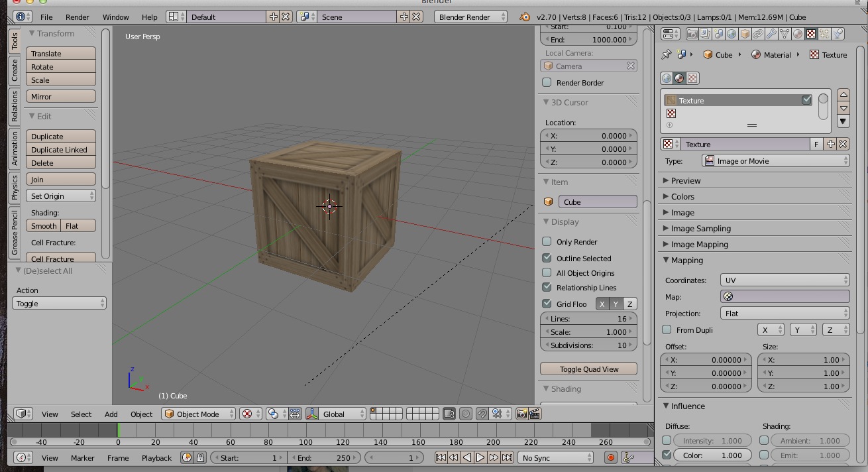Open the Object Data tab (triangle mesh icon)
Screen dimensions: 868x472
coord(785,34)
